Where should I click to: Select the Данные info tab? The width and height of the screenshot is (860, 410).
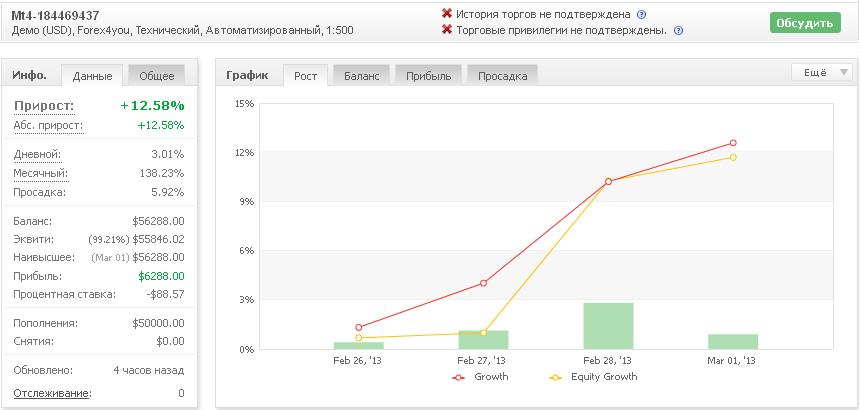tap(92, 76)
